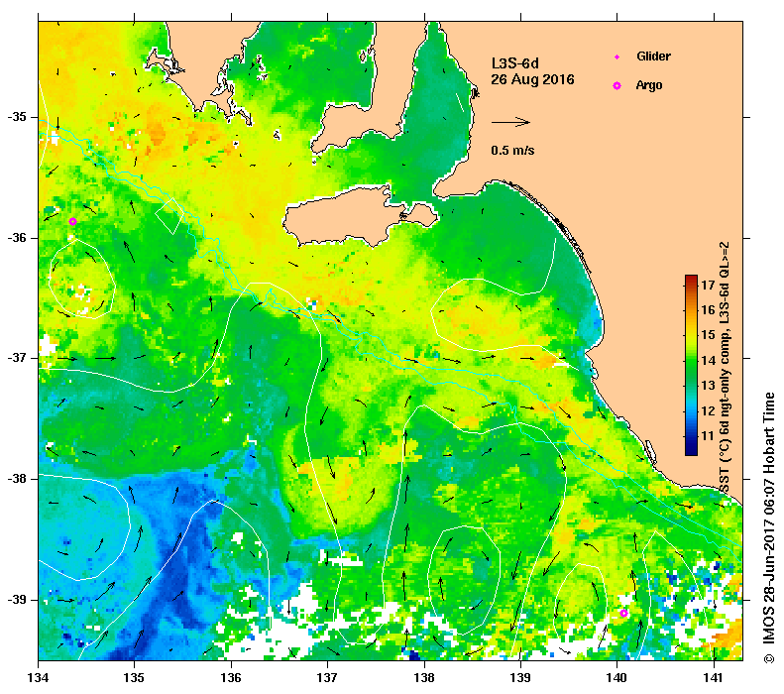Viewport: 784px width, 694px height.
Task: Click the Argo legend circle symbol
Action: coord(617,86)
